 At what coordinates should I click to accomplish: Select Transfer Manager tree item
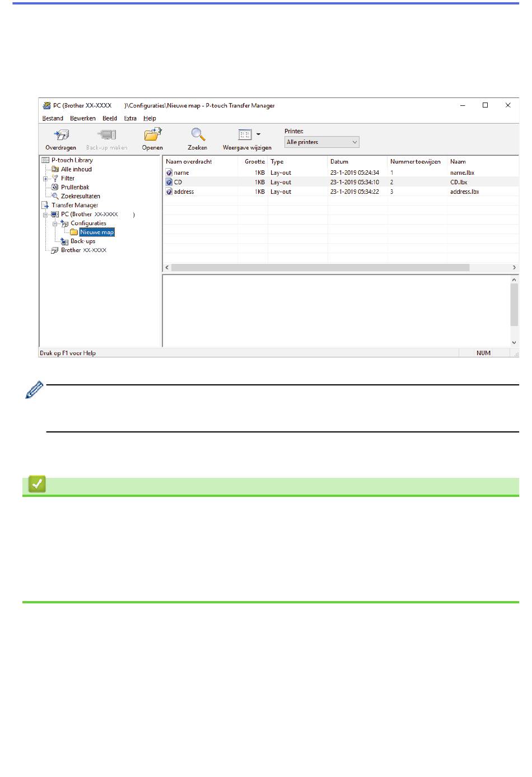point(75,205)
